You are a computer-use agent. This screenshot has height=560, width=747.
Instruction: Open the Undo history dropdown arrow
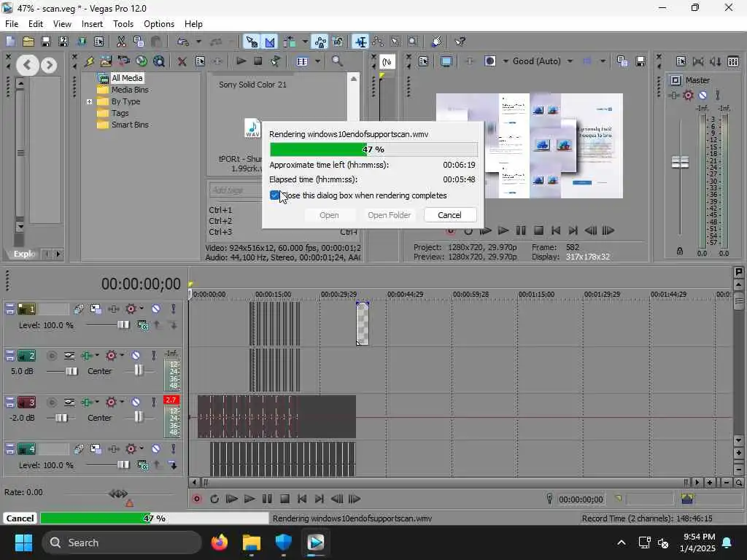198,42
